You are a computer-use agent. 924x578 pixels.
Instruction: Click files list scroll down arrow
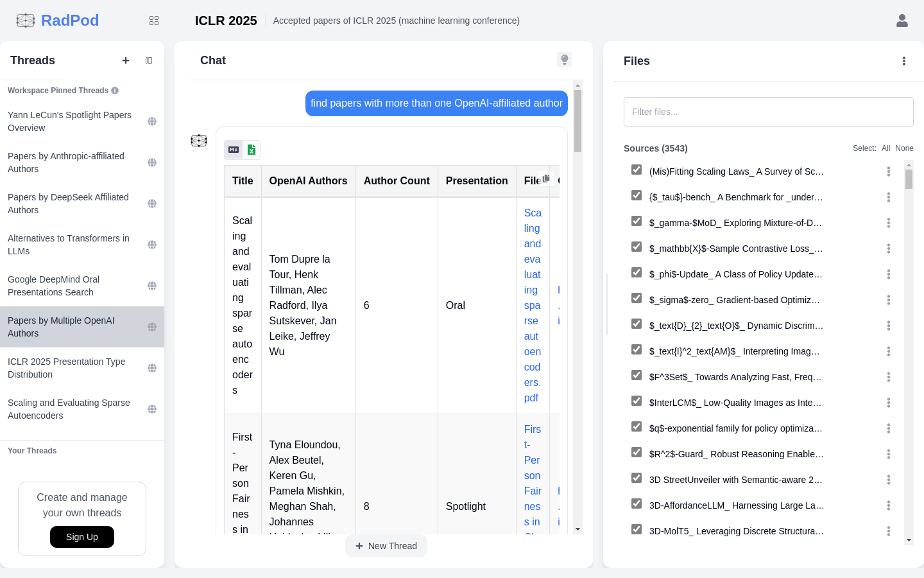(x=909, y=540)
